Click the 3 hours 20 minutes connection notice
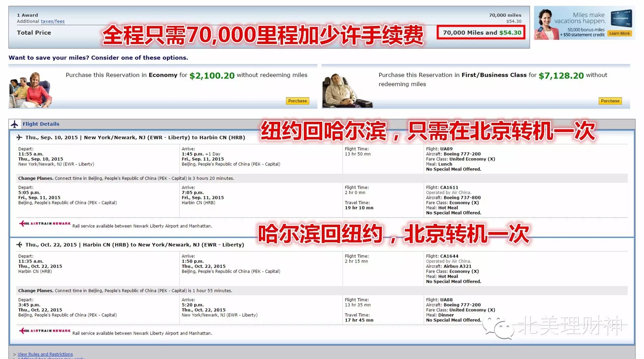644x359 pixels. 126,178
